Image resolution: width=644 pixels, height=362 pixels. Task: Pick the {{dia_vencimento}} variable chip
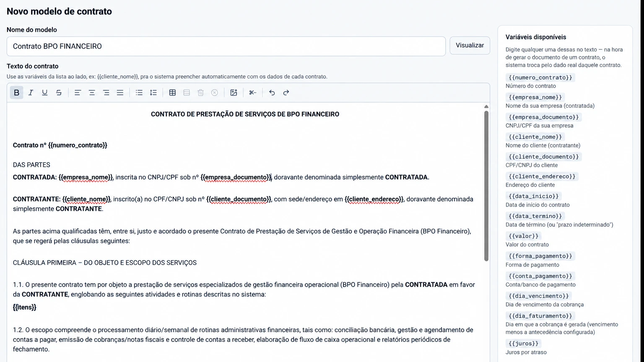(538, 296)
